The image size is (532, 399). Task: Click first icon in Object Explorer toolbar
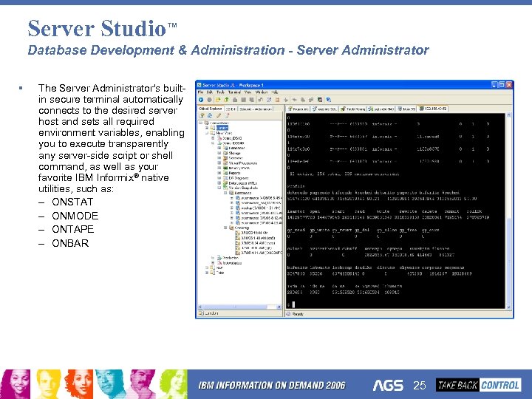(x=202, y=116)
